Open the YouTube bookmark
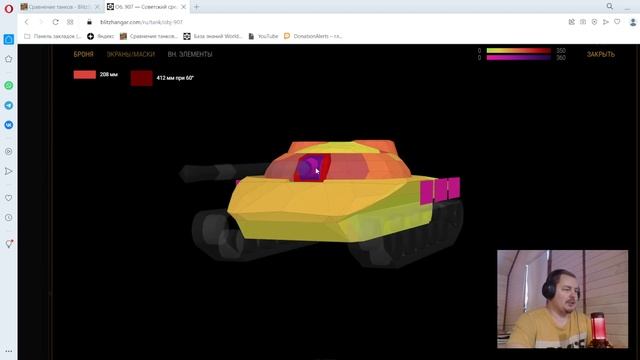This screenshot has width=640, height=360. 263,36
